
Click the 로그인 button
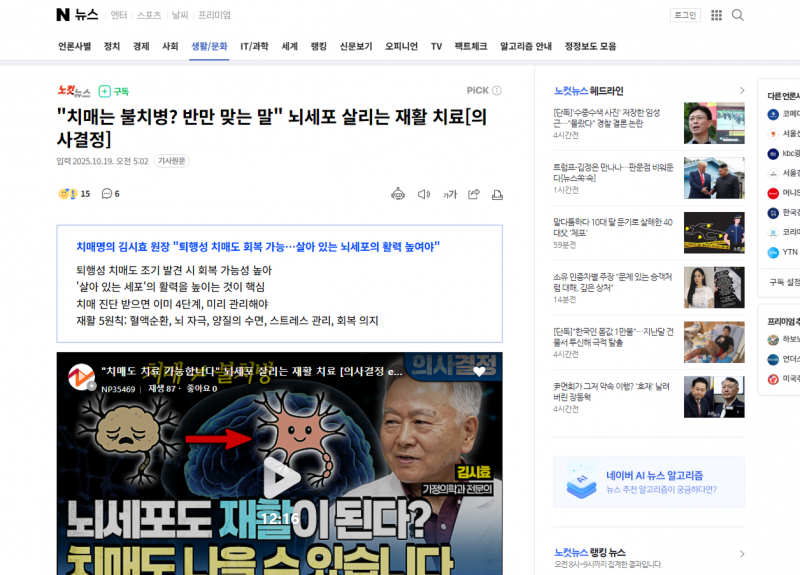pyautogui.click(x=684, y=15)
